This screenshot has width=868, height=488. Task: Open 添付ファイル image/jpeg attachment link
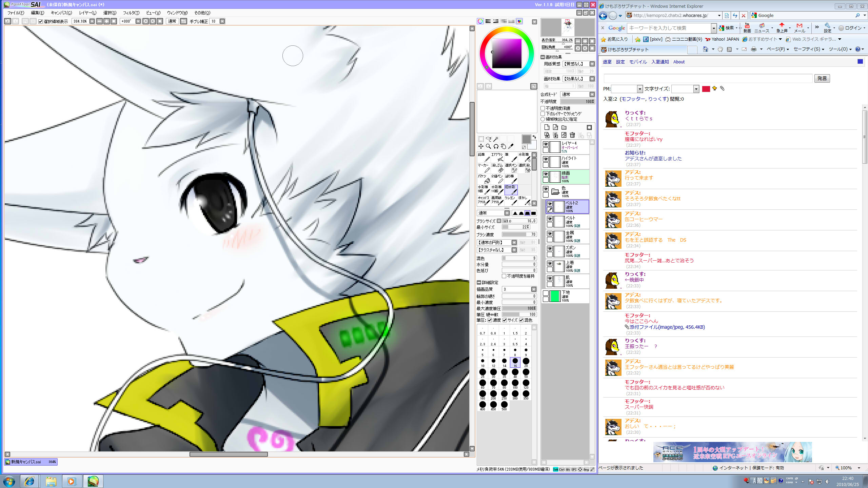tap(667, 327)
